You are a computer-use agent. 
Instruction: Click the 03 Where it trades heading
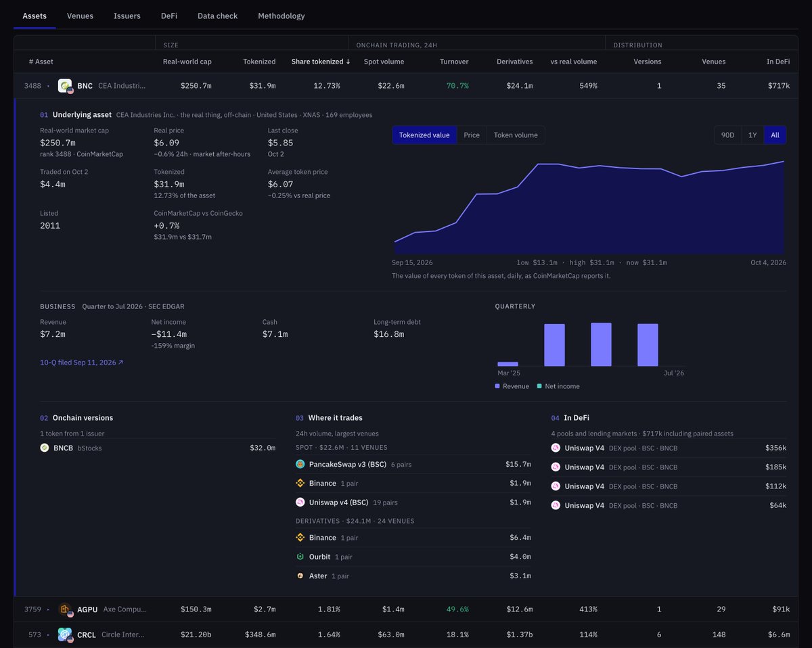(329, 418)
